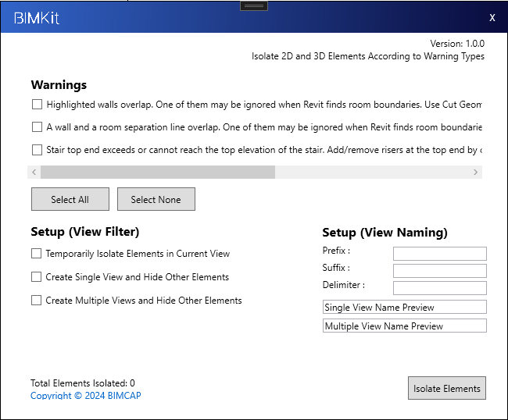508x420 pixels.
Task: Click the Isolate 2D and 3D Elements description
Action: coord(368,56)
